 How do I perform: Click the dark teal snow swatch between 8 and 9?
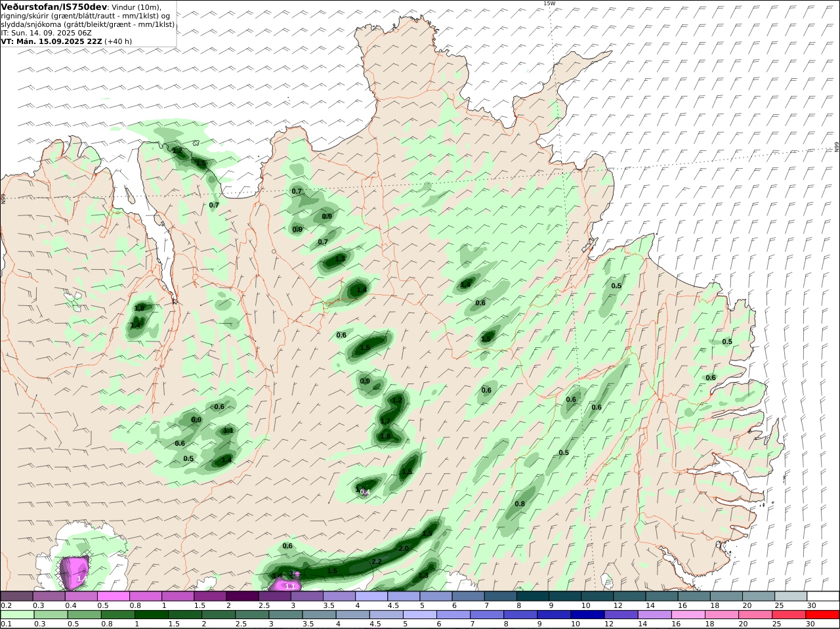tap(533, 596)
